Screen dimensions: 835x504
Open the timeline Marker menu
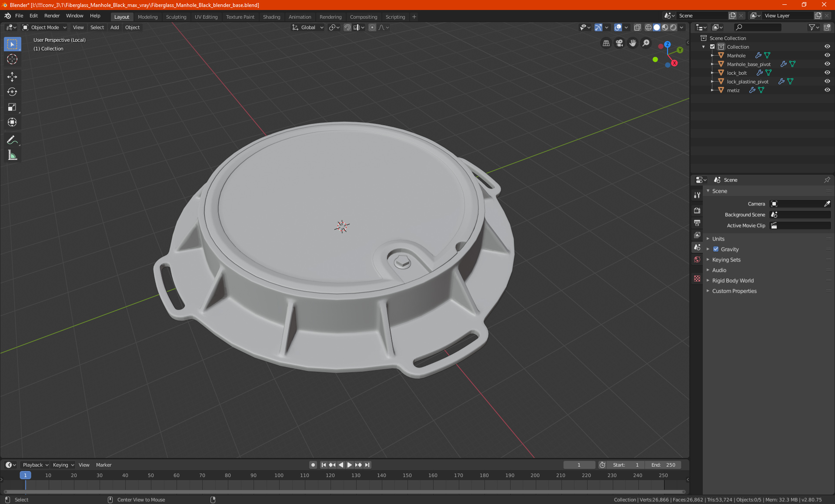tap(104, 465)
